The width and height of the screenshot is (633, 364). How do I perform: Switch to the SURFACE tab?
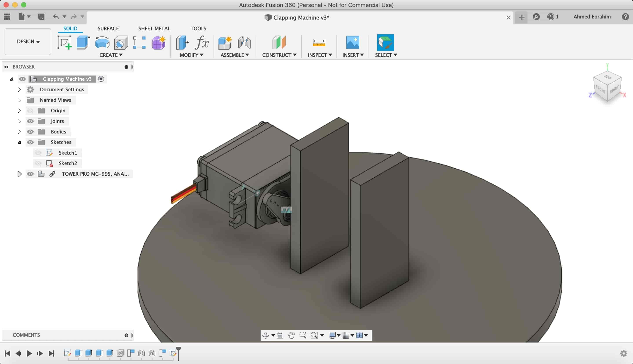(x=108, y=29)
